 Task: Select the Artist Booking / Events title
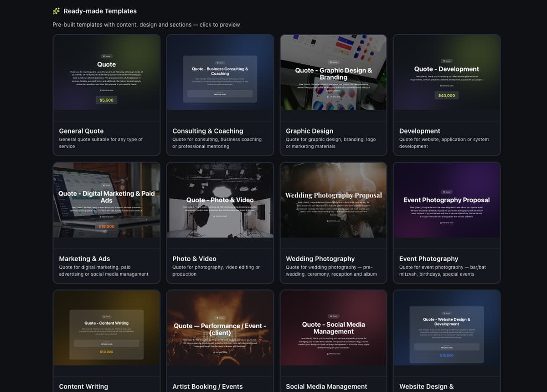[207, 387]
